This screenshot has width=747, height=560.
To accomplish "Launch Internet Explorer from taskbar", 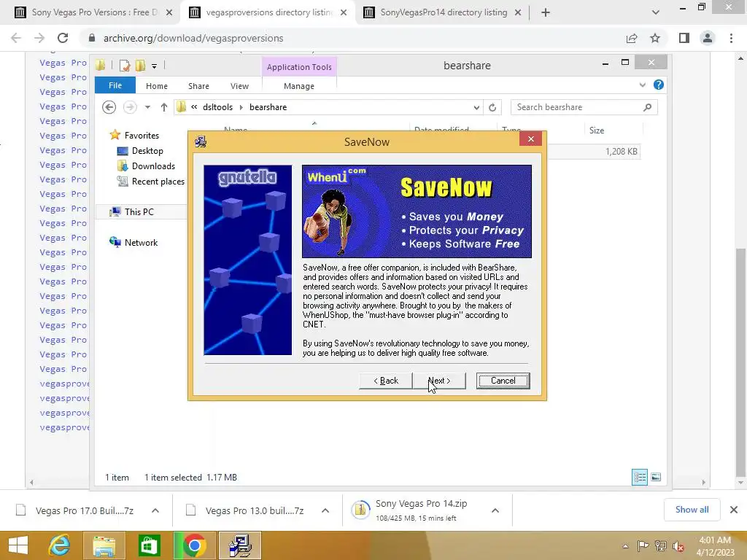I will (60, 545).
